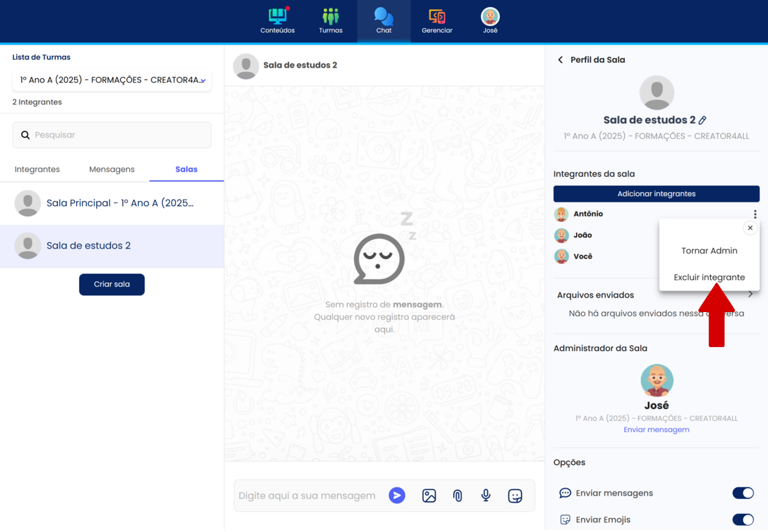Expand the Arquivos enviados chevron

751,295
